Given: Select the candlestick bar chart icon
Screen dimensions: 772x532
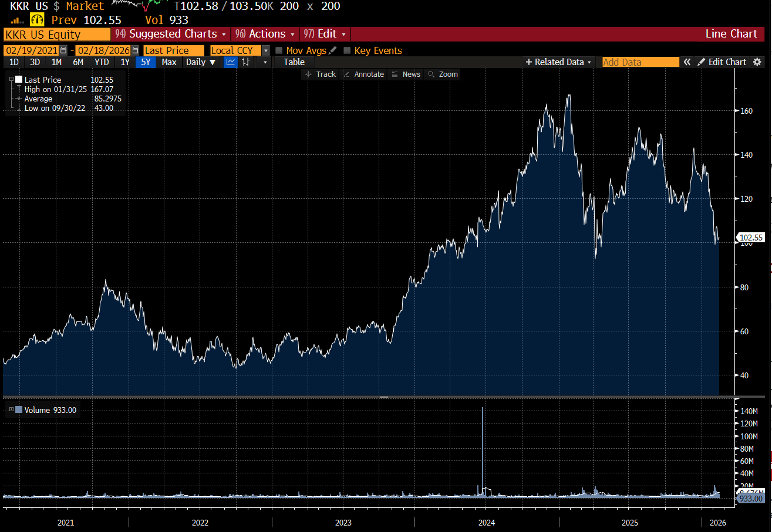Looking at the screenshot, I should [x=246, y=62].
